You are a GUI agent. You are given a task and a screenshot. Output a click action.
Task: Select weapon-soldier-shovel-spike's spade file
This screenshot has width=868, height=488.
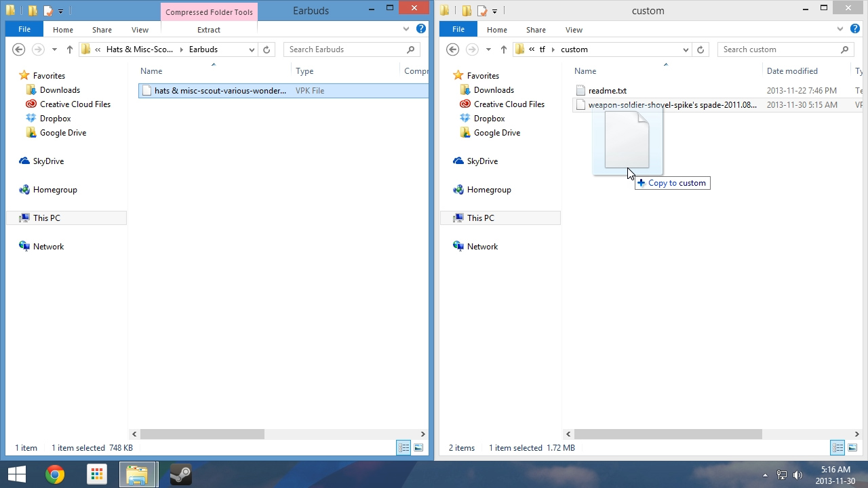point(717,105)
